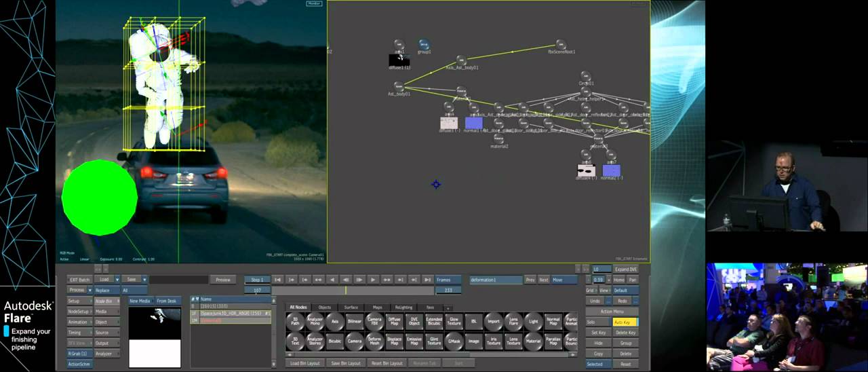
Task: Open the Step 1 dropdown
Action: 257,280
